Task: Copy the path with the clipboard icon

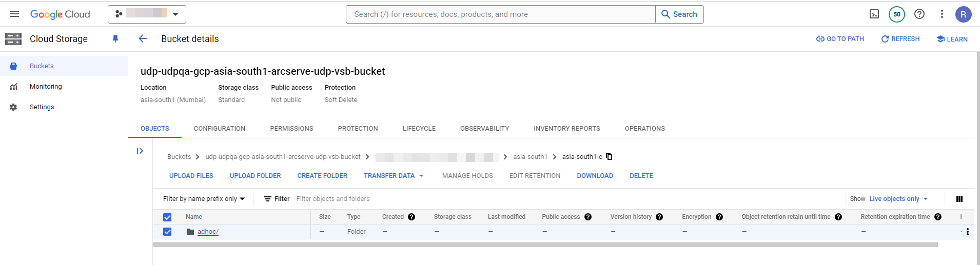Action: (609, 156)
